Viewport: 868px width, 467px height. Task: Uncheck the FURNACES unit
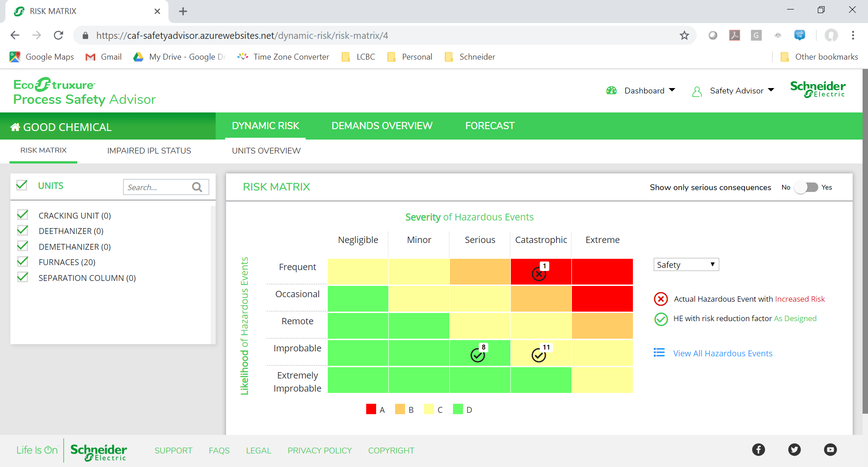[23, 261]
